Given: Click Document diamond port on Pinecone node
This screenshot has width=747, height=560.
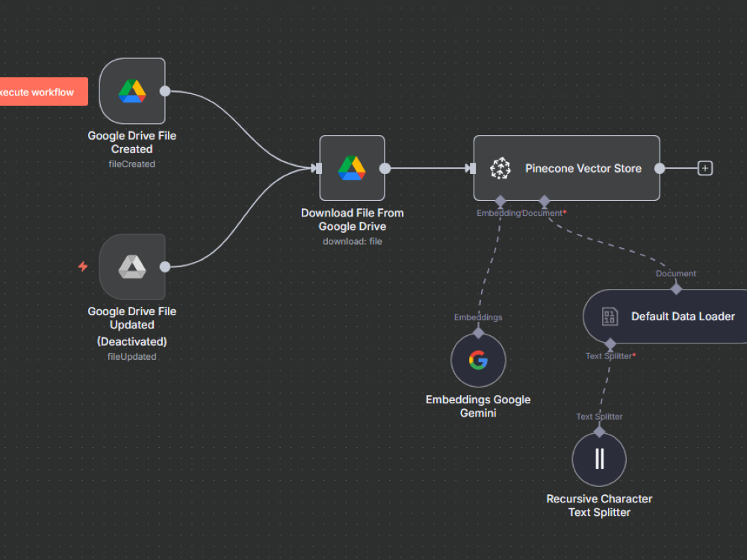Looking at the screenshot, I should point(544,201).
